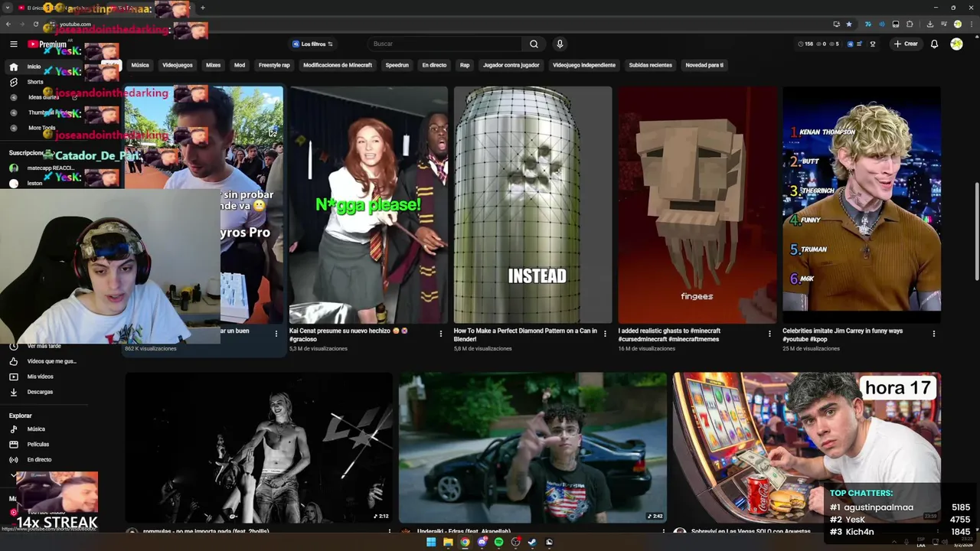
Task: Select the Speedrun filter chip
Action: [x=397, y=65]
